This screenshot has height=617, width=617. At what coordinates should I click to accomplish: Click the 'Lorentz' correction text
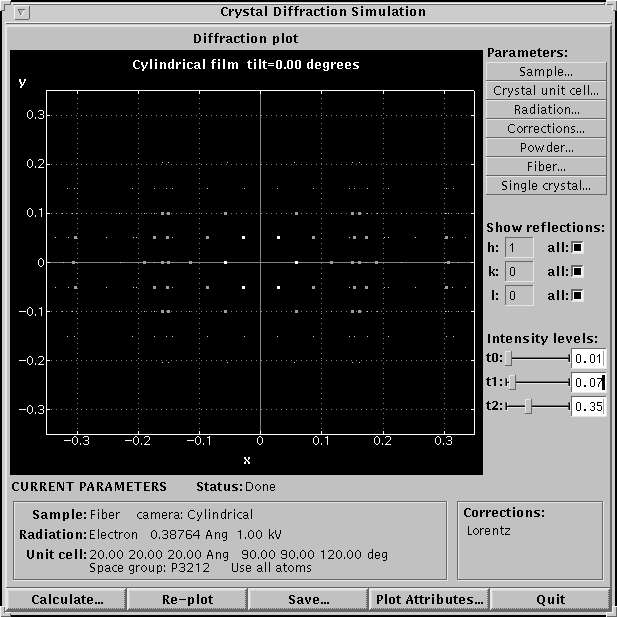tap(488, 531)
